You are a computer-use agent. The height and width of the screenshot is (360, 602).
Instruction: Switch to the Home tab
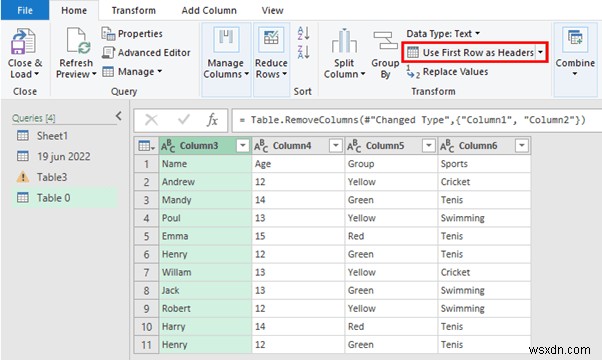click(74, 10)
